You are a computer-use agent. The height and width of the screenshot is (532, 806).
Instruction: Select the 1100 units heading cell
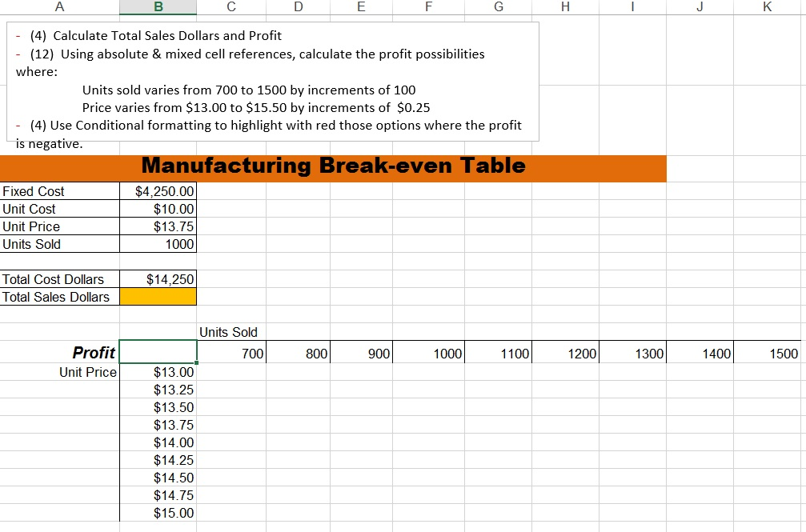(x=511, y=353)
